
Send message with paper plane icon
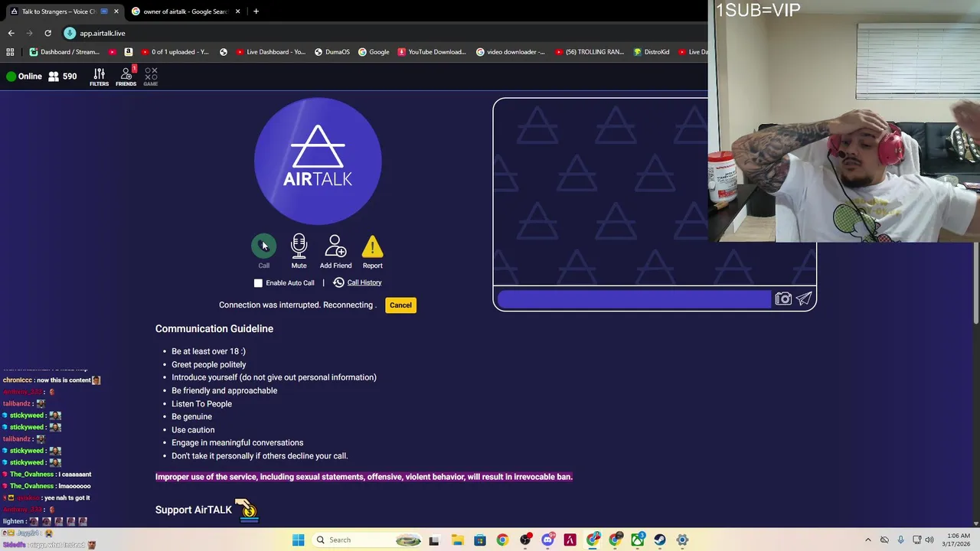[x=804, y=299]
